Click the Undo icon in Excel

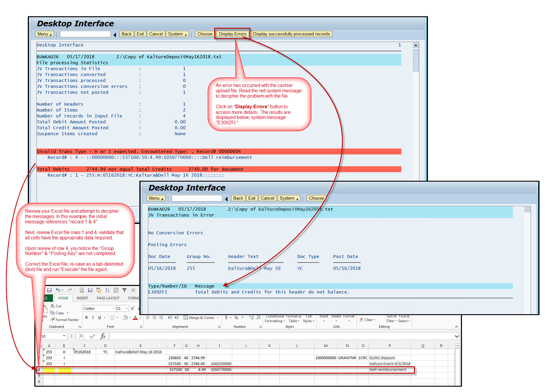pos(58,290)
